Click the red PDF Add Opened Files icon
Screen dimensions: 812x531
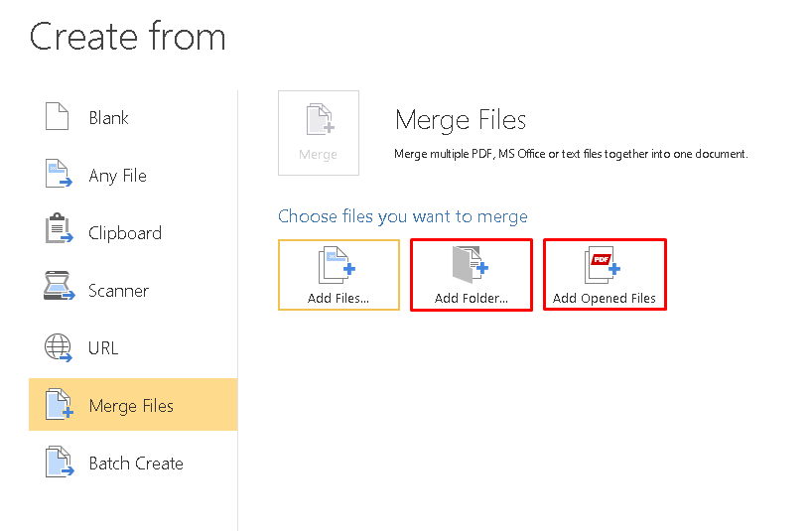[603, 265]
